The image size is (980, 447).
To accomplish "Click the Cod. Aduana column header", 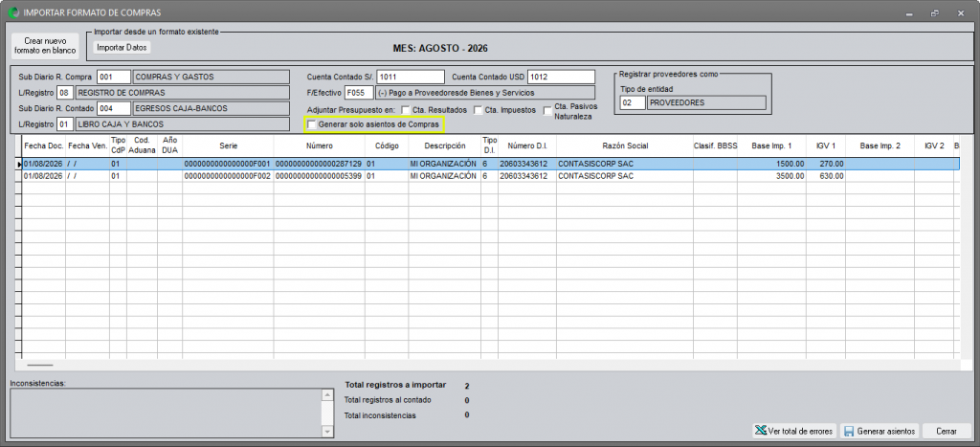I will 142,145.
